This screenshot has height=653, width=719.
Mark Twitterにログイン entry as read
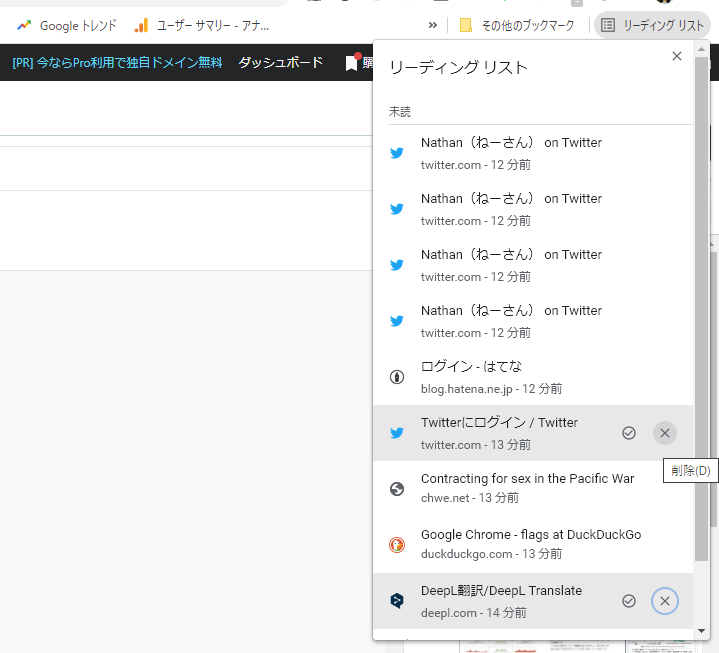tap(629, 433)
